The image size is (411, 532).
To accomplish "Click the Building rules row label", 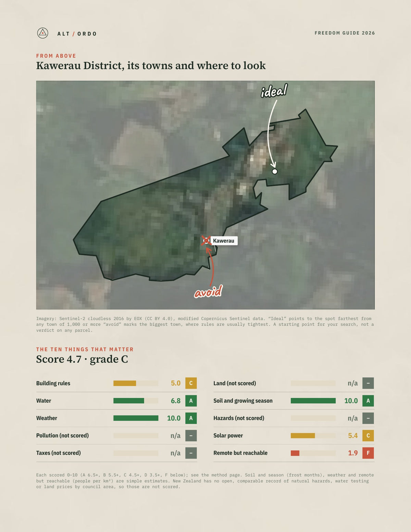I will 53,383.
